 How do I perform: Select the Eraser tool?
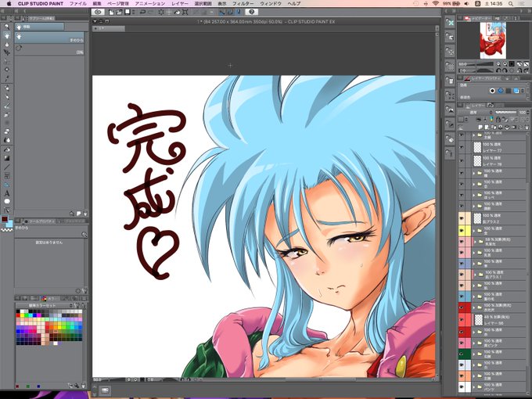7,131
